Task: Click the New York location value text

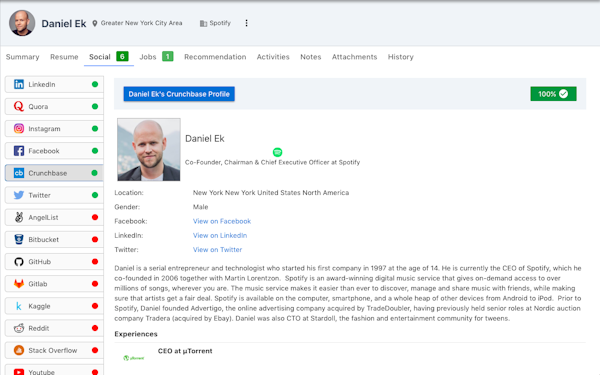Action: 271,193
